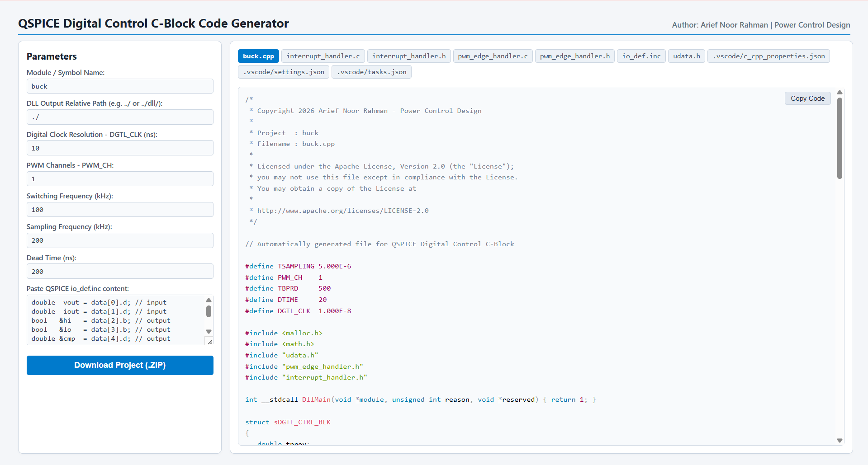This screenshot has height=465, width=868.
Task: Edit the Switching Frequency field
Action: (120, 210)
